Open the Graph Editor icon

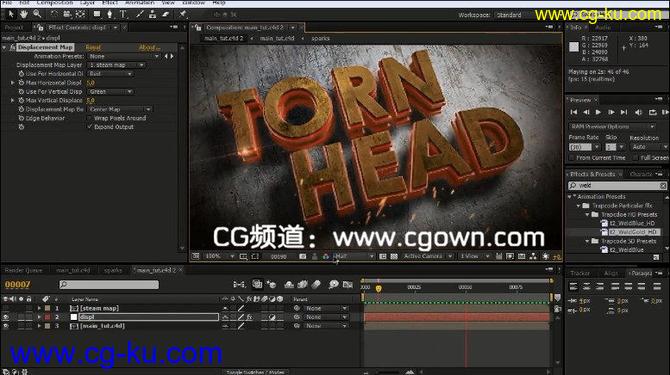point(348,284)
